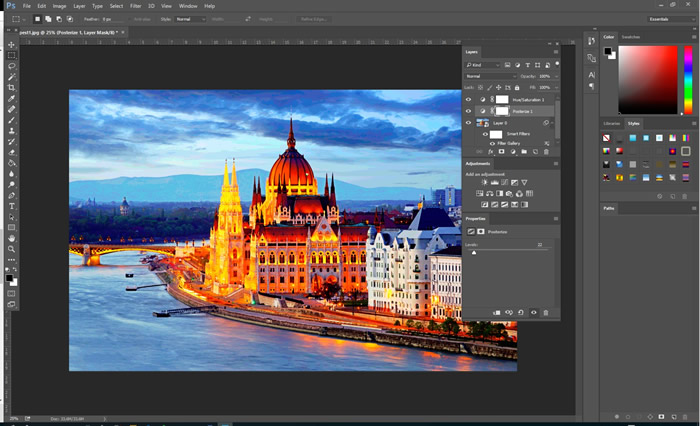Hide the Hue/Saturation 1 layer
This screenshot has height=426, width=700.
pyautogui.click(x=468, y=100)
